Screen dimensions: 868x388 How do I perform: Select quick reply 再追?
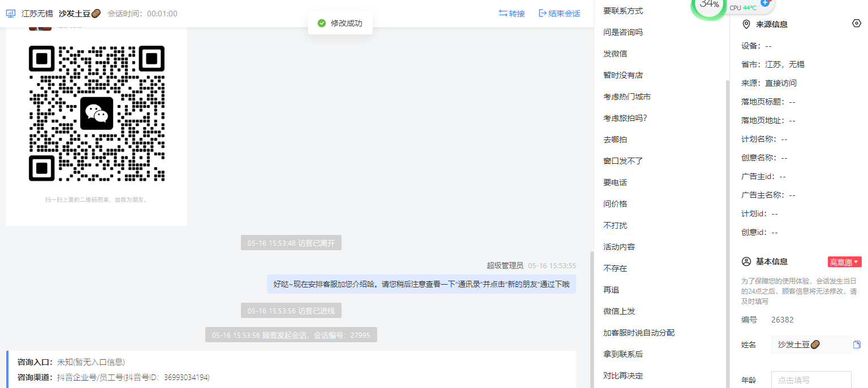pos(611,290)
